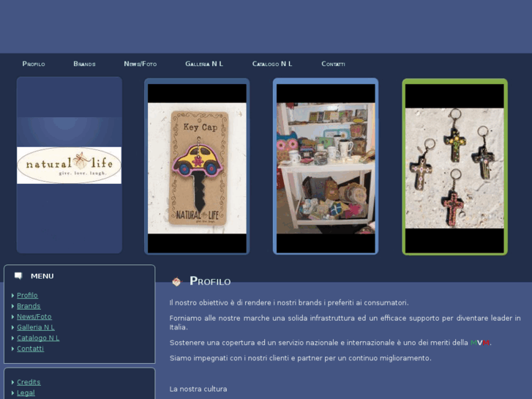Follow the Brands link in the sidebar menu
Viewport: 532px width, 399px height.
(29, 306)
